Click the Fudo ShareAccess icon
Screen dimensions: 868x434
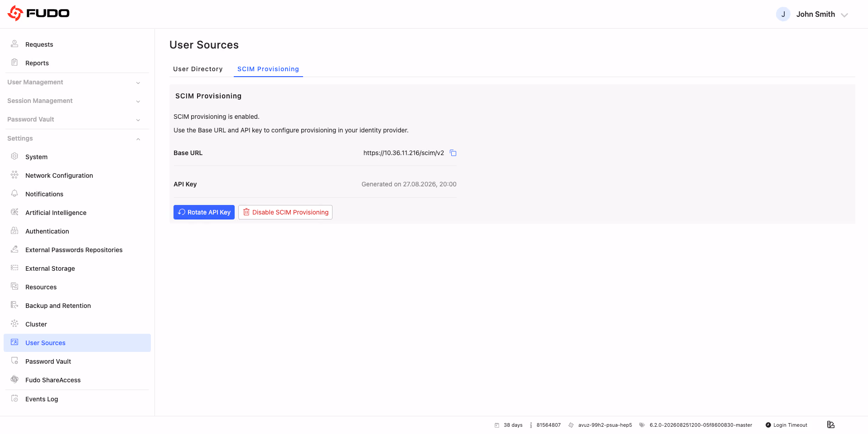pos(14,380)
